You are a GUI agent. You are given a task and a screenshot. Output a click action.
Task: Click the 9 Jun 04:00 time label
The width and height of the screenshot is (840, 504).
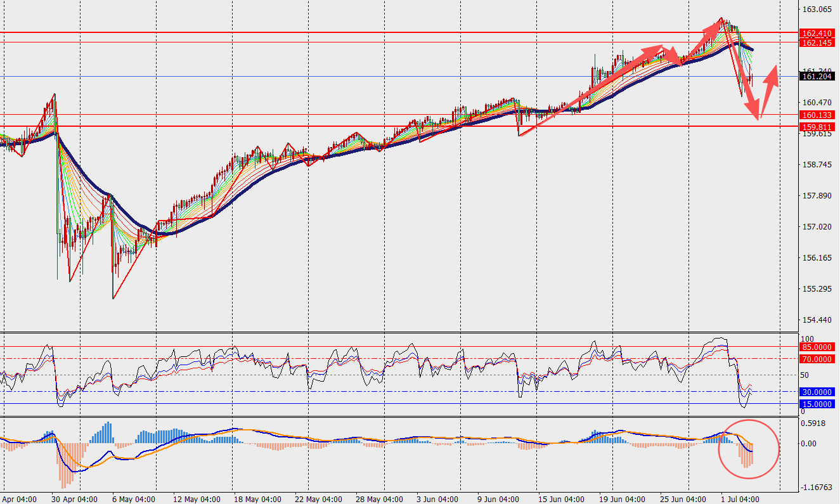[x=497, y=499]
